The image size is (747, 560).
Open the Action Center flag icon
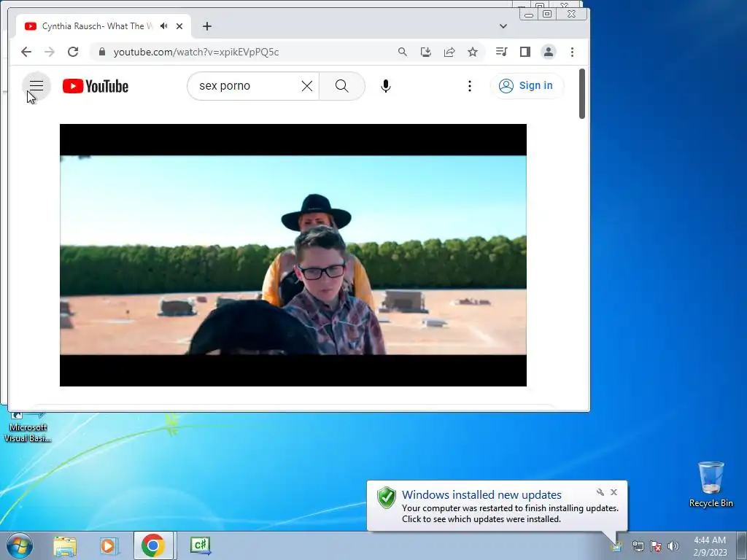[656, 546]
